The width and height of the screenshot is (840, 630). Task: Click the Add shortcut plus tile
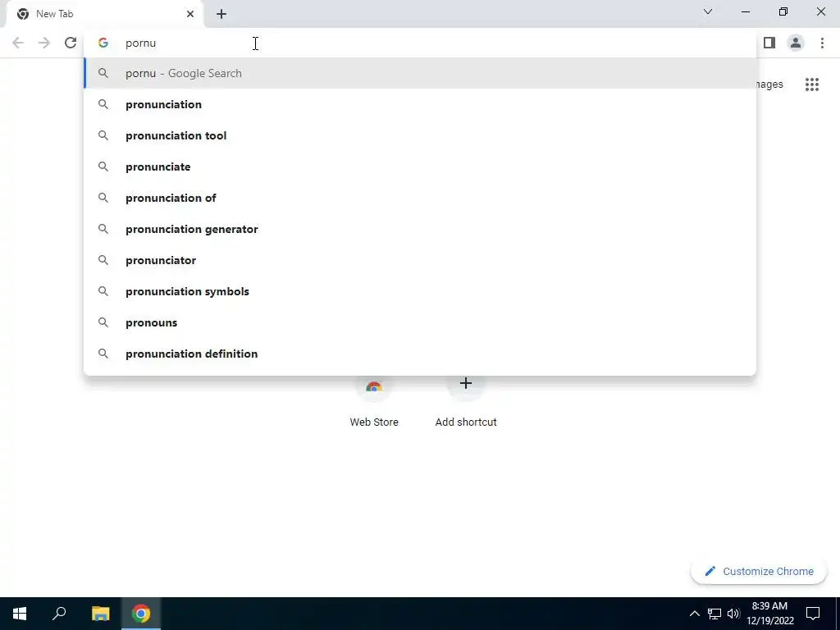tap(466, 402)
